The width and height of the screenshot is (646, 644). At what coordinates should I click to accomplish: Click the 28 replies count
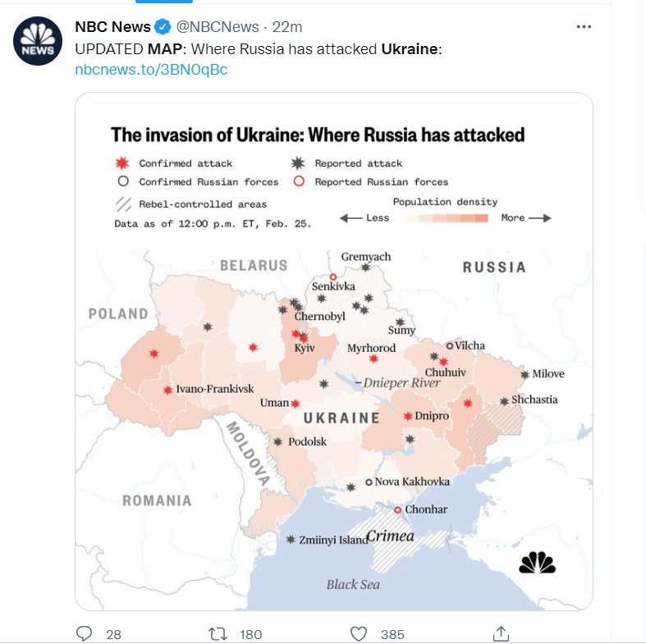(x=114, y=634)
